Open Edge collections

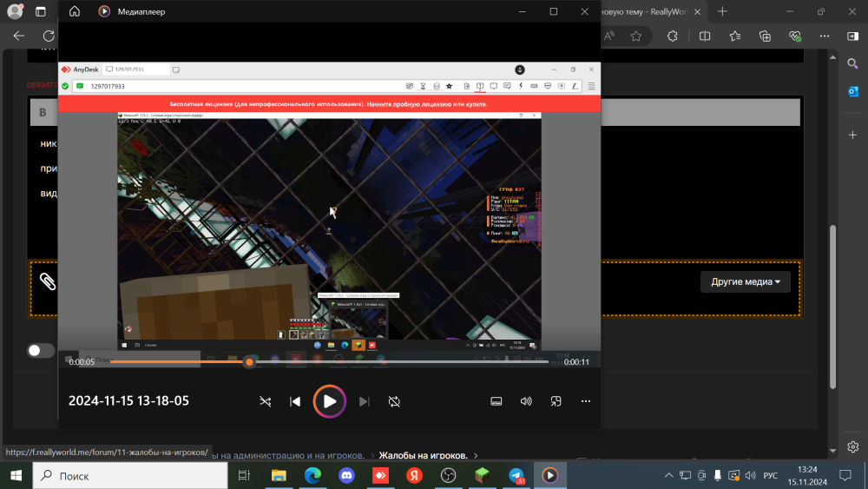tap(765, 36)
